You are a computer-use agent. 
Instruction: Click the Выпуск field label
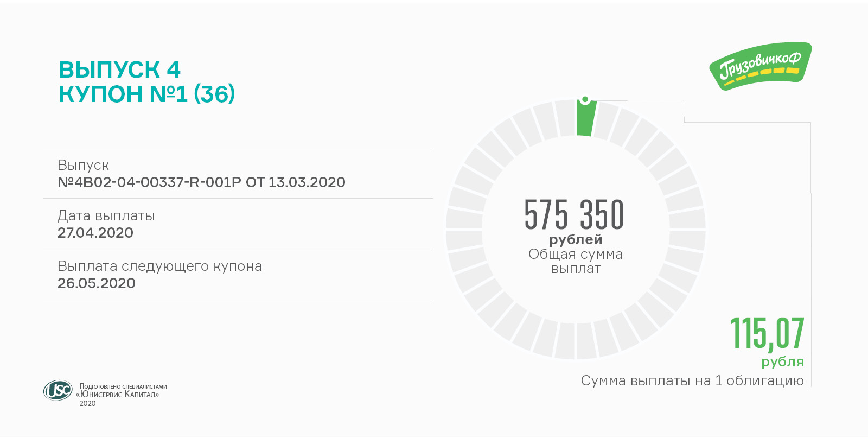[83, 165]
